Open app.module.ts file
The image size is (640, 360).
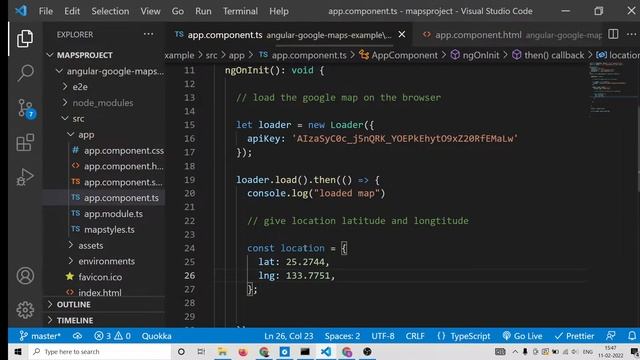(113, 213)
